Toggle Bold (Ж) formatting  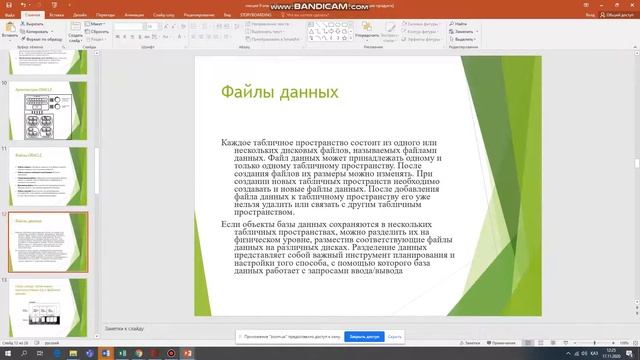[x=118, y=37]
